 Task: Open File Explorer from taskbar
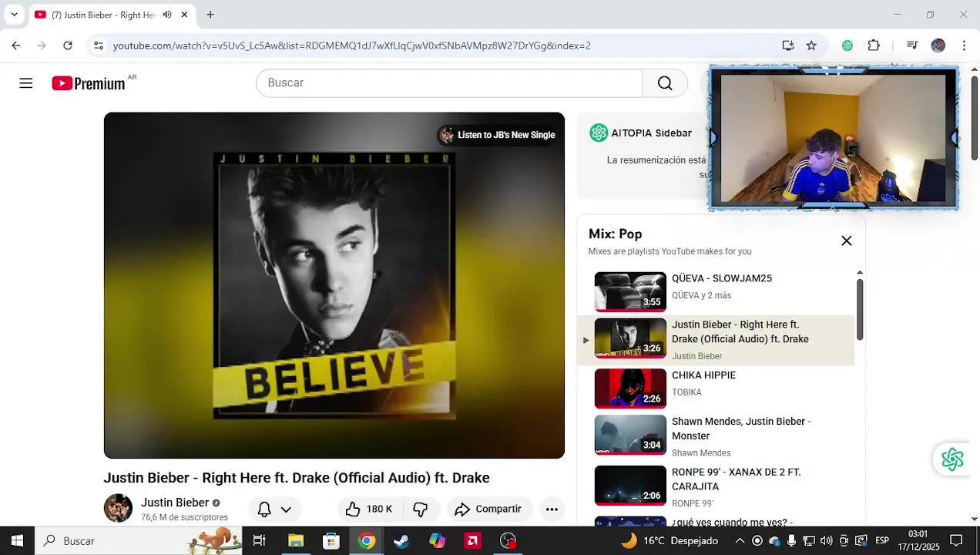coord(296,540)
